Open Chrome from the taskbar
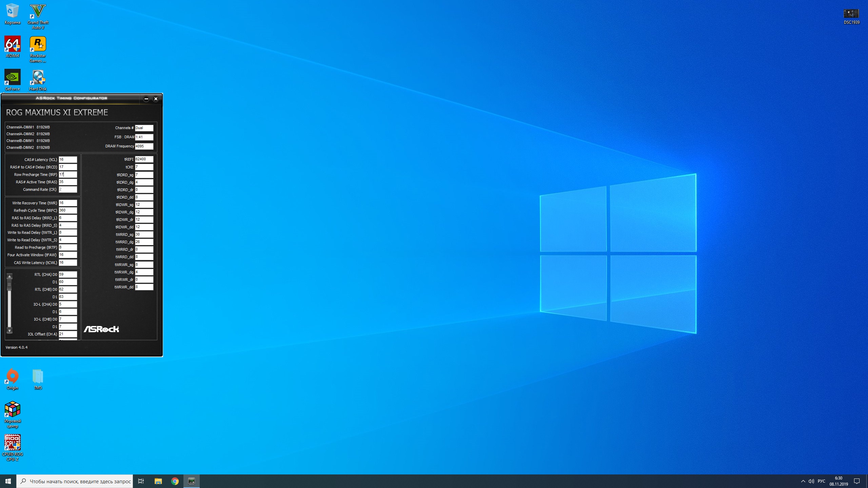The image size is (868, 488). click(175, 481)
